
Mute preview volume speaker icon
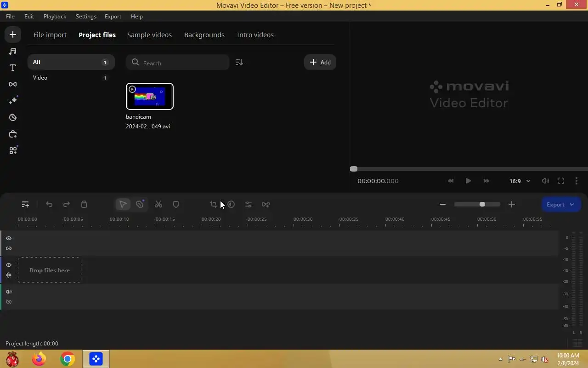[545, 181]
